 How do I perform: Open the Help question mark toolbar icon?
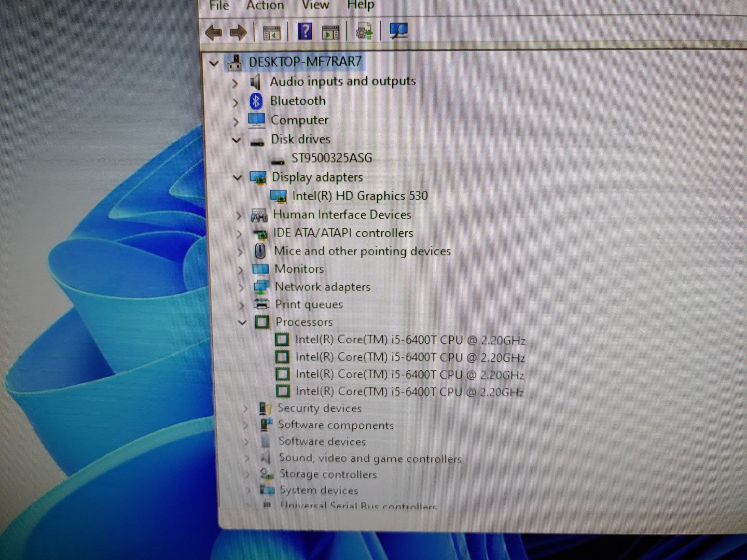click(305, 32)
